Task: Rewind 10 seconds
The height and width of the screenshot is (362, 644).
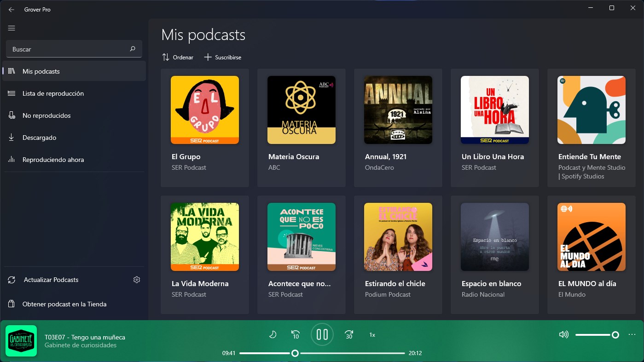Action: pyautogui.click(x=296, y=335)
